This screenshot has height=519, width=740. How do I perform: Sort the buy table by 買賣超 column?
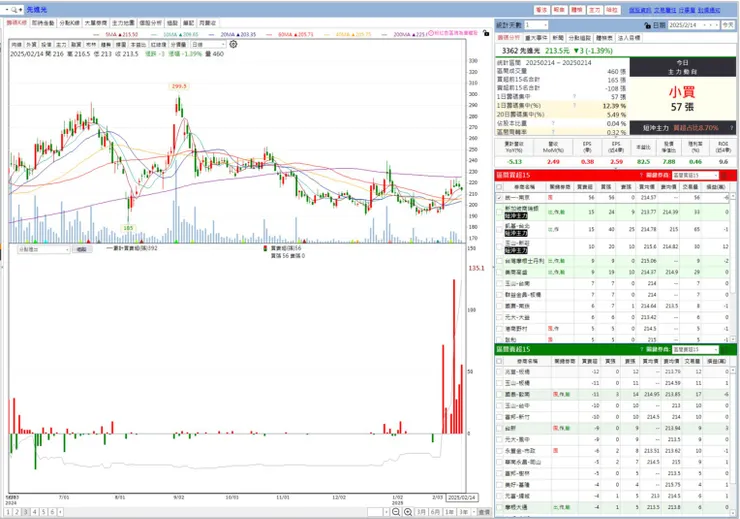pos(584,187)
